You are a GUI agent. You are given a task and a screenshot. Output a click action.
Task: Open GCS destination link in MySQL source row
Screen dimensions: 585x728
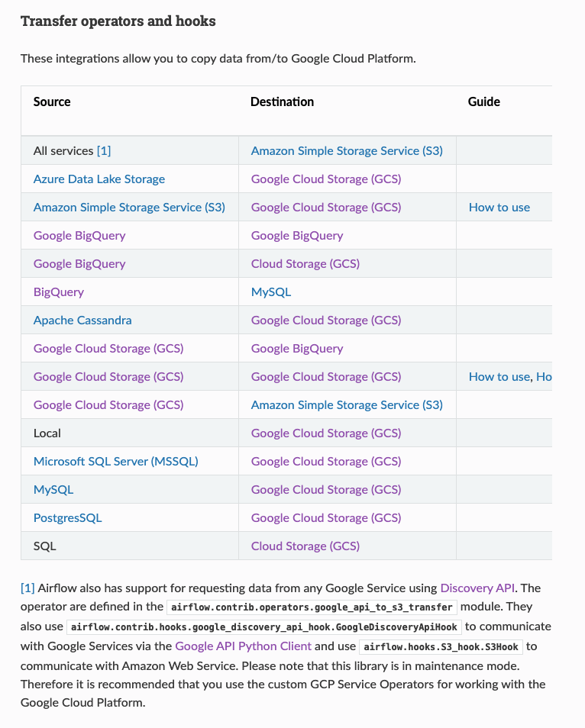click(x=326, y=490)
